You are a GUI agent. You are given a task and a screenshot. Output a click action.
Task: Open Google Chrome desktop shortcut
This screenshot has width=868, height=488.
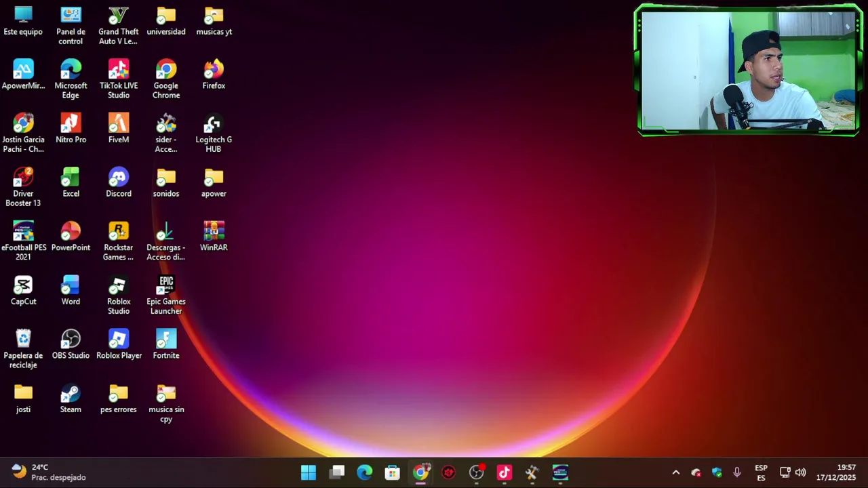click(166, 80)
